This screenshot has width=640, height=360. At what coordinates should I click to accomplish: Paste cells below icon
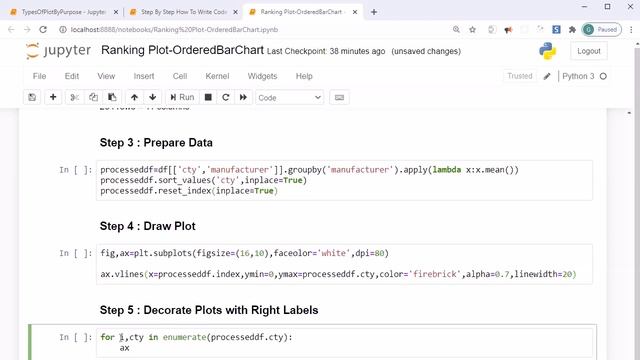point(112,98)
